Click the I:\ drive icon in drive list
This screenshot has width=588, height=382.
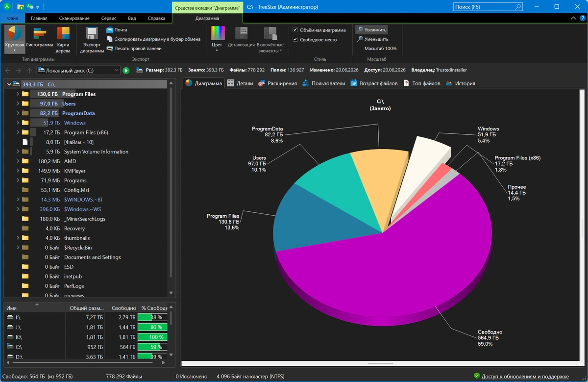pyautogui.click(x=10, y=318)
